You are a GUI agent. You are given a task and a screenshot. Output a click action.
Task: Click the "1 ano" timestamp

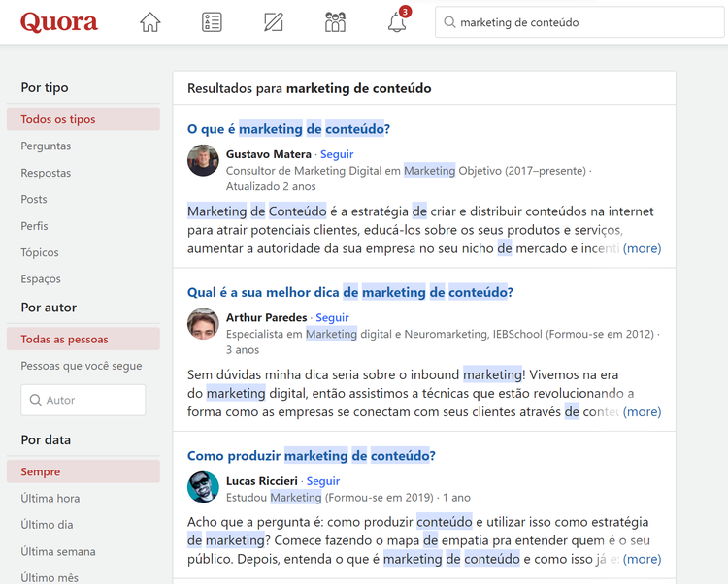click(456, 498)
